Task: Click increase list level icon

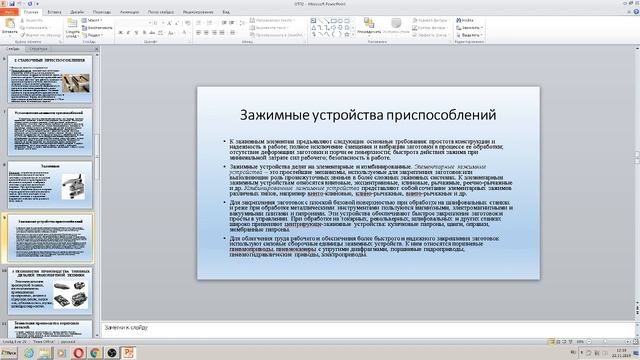Action: [x=232, y=23]
